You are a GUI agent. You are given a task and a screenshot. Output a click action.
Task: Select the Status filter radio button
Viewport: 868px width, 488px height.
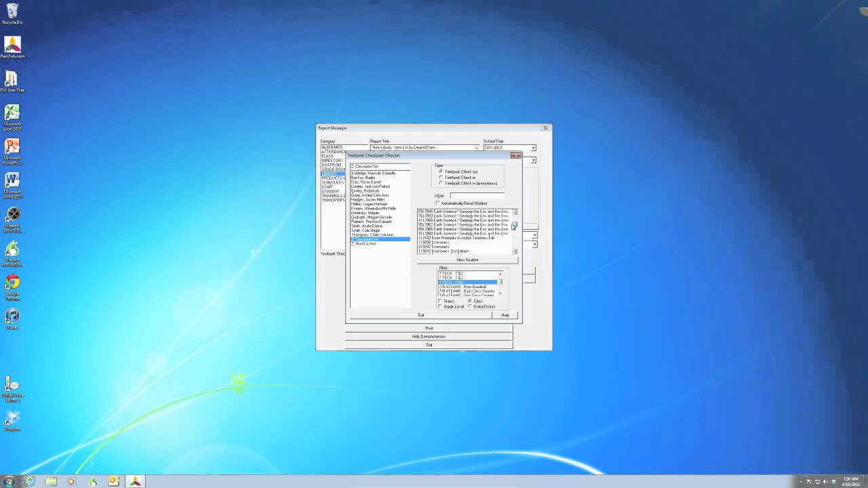pos(441,301)
